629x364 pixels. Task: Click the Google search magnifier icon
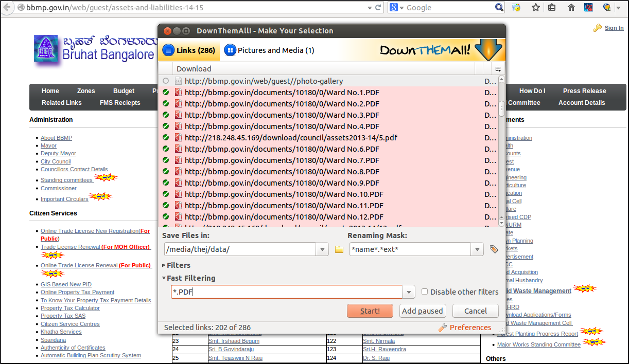click(499, 7)
